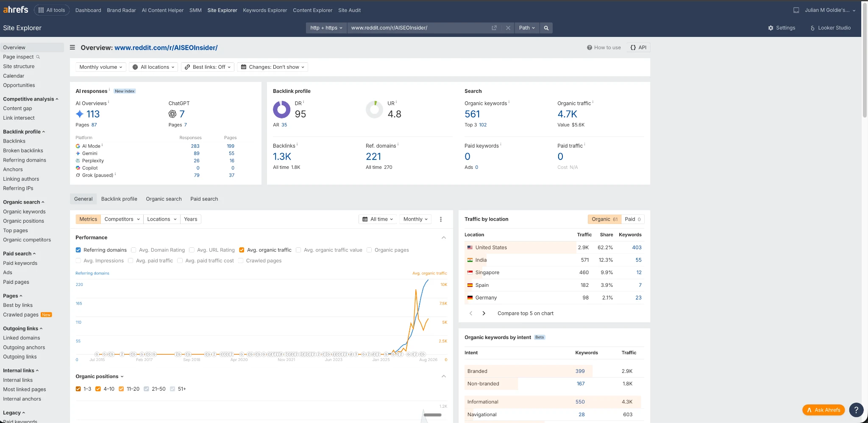The height and width of the screenshot is (423, 868).
Task: Click the How to use help icon
Action: point(589,48)
